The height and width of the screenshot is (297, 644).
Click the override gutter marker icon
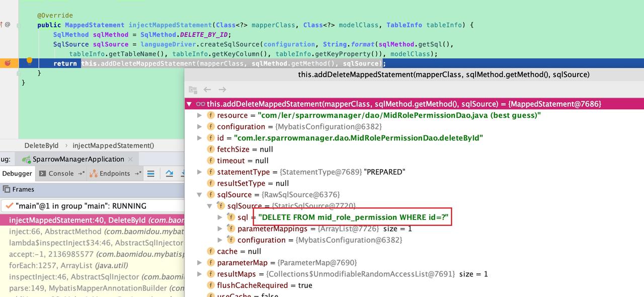2,24
